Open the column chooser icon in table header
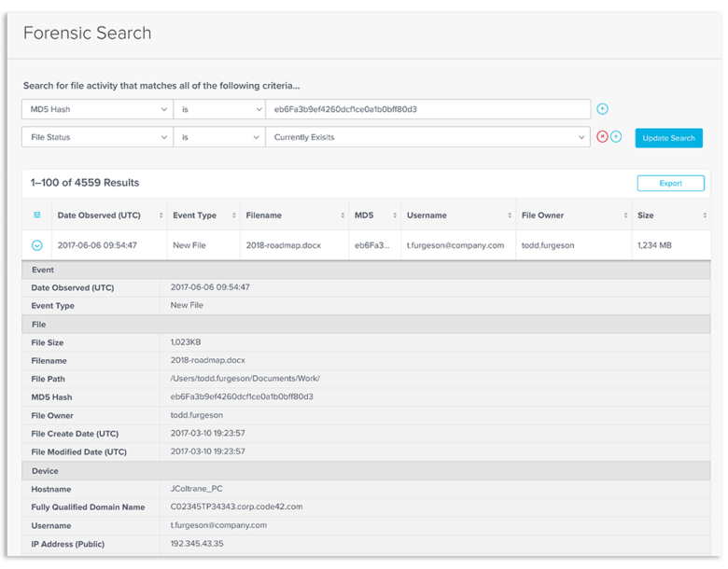Screen dimensions: 728x569 coord(37,215)
